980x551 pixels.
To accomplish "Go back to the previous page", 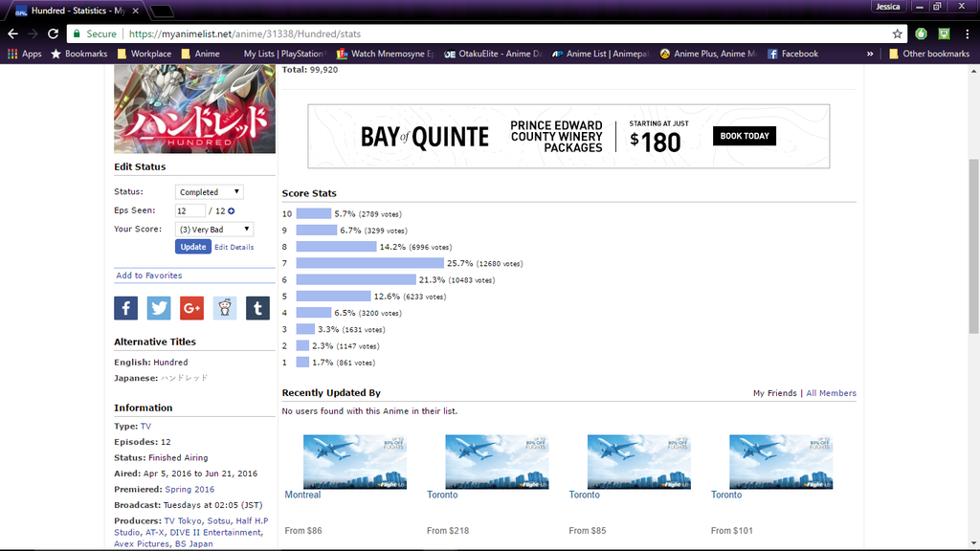I will pyautogui.click(x=12, y=33).
